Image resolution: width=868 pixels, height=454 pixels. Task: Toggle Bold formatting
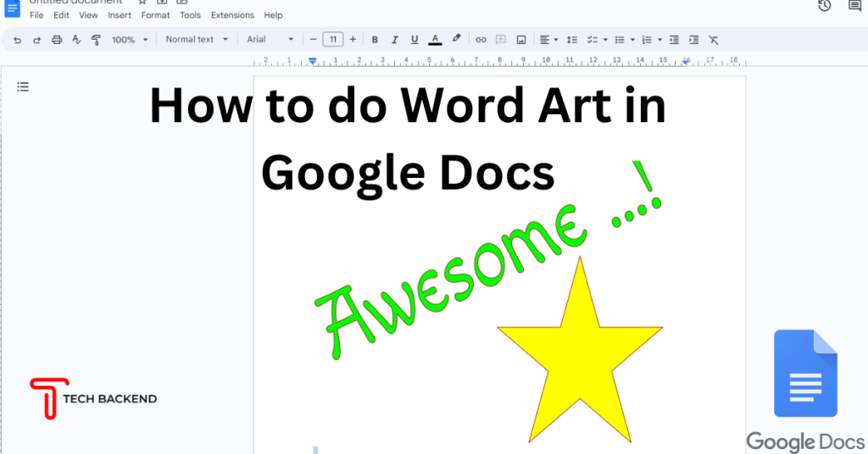click(375, 40)
